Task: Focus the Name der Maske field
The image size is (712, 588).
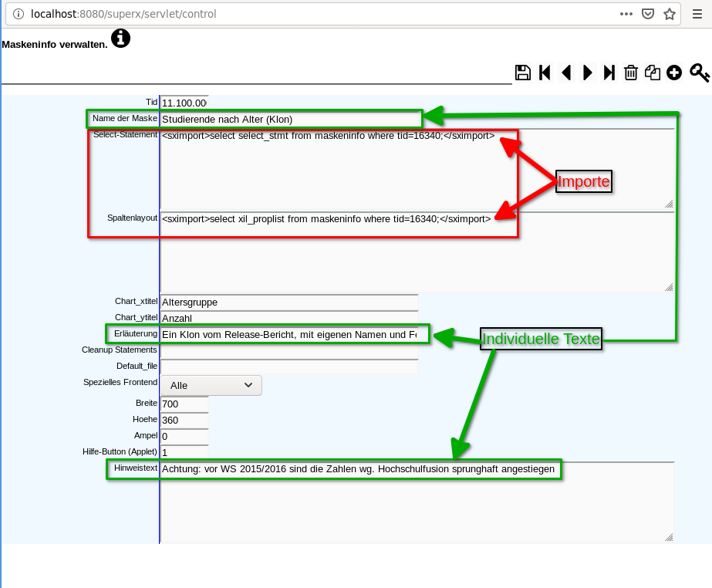Action: coord(291,119)
